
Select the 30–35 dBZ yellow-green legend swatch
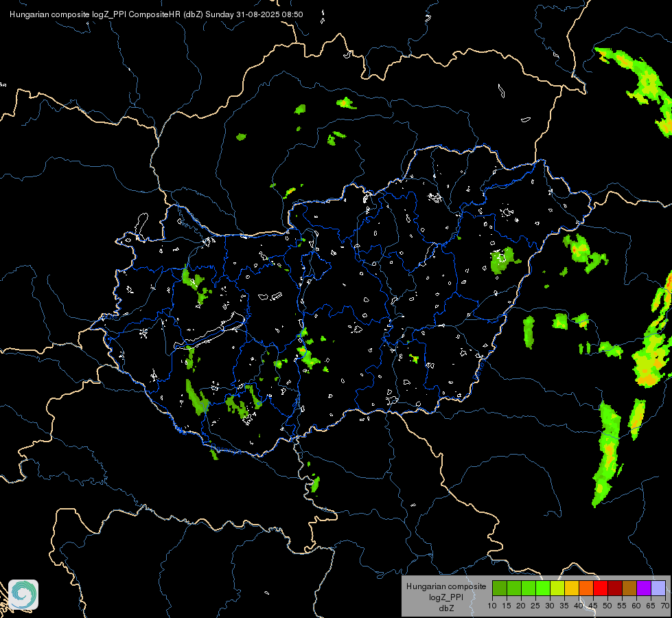click(557, 588)
